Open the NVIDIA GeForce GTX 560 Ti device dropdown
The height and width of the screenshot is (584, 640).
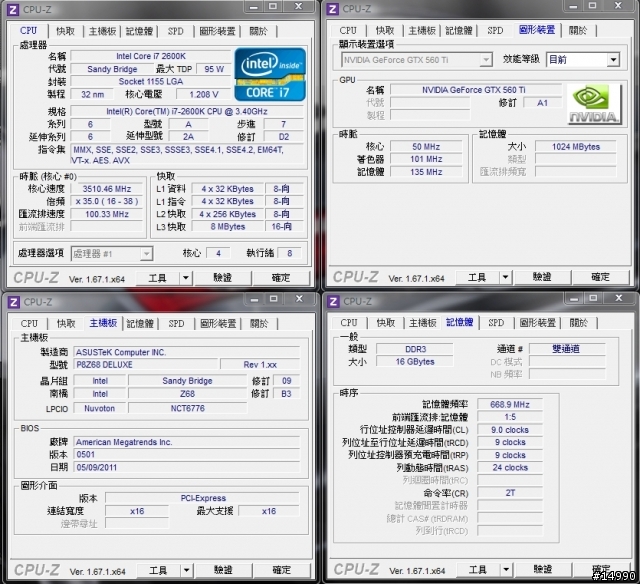[x=416, y=60]
